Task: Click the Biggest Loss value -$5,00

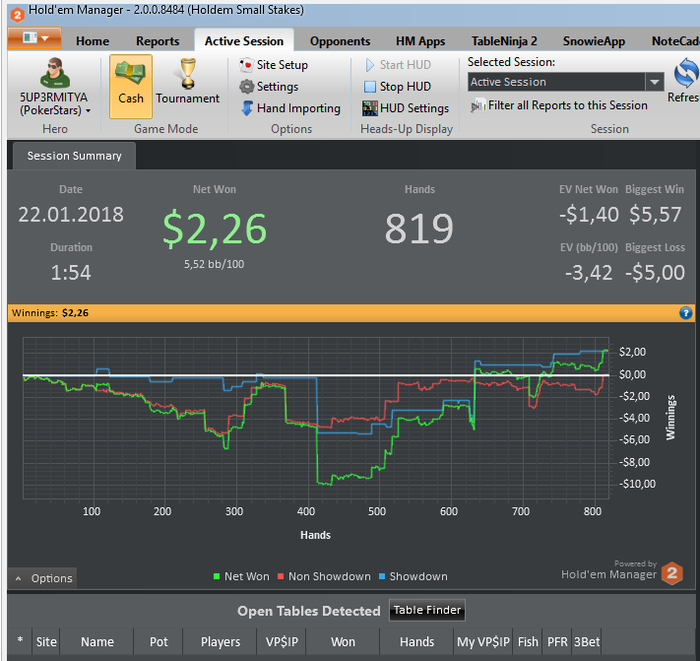Action: [655, 273]
